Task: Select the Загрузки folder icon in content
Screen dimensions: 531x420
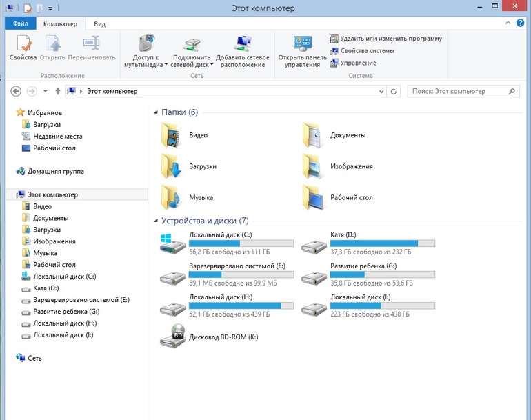Action: click(172, 166)
